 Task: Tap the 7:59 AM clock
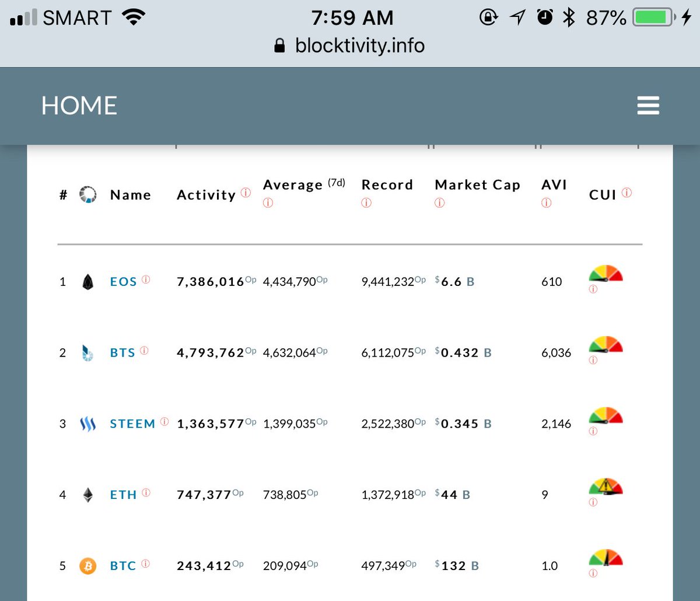coord(352,18)
